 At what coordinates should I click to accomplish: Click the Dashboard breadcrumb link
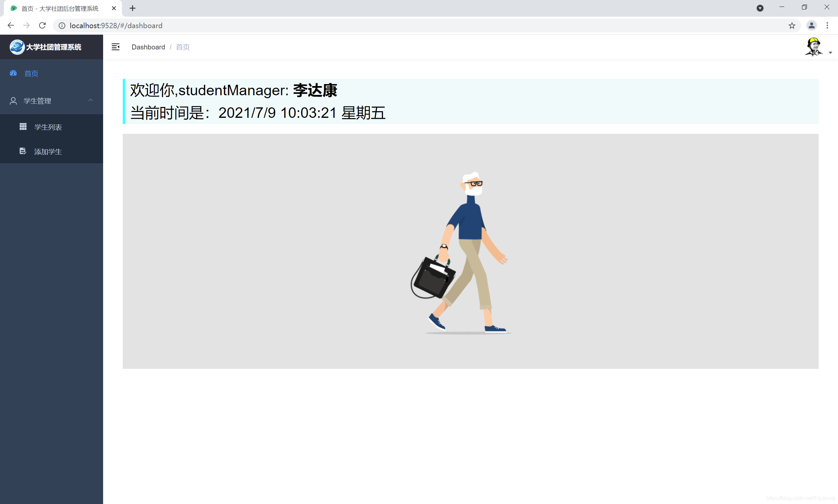148,47
